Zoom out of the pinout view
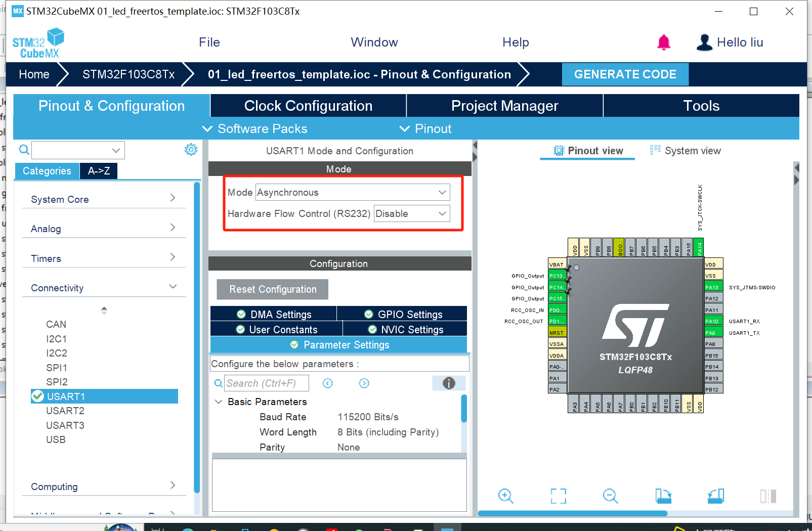The image size is (812, 531). (x=611, y=496)
